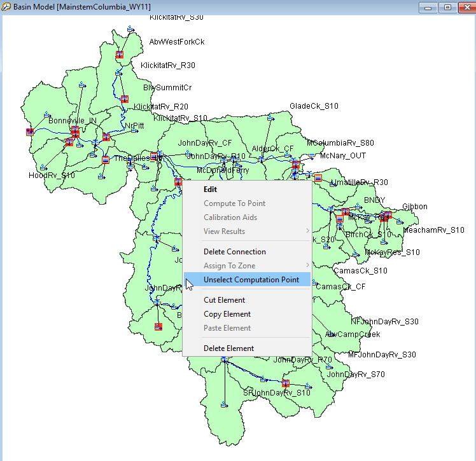
Task: Click the Bonneville_IN label
Action: point(73,121)
